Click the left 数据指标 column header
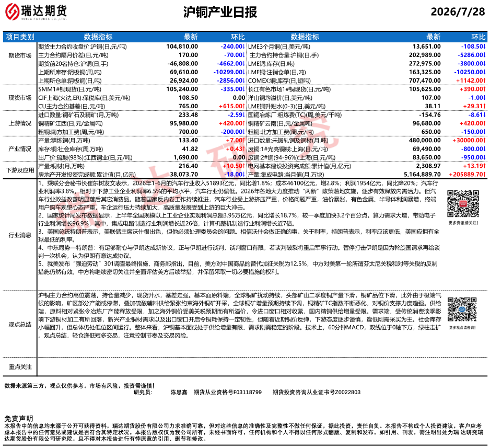The width and height of the screenshot is (490, 448). coord(98,37)
